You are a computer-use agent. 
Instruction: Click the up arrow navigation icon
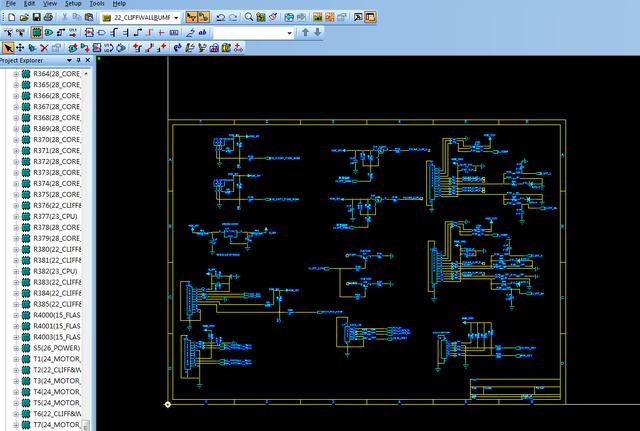tap(305, 33)
